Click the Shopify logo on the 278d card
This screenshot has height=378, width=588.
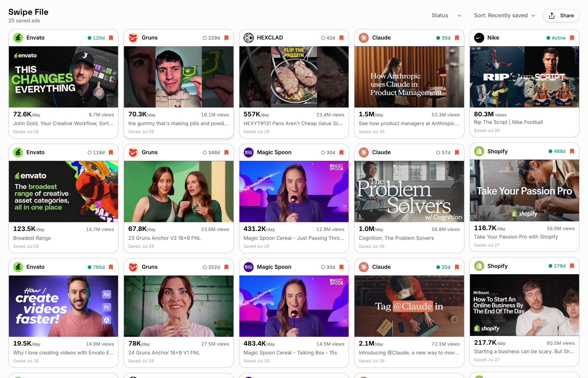click(x=479, y=266)
